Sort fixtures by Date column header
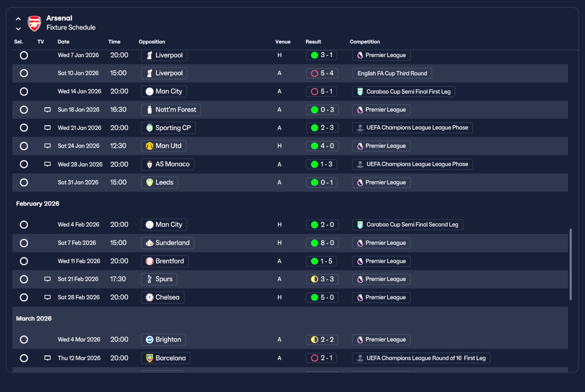The image size is (585, 392). pos(64,42)
